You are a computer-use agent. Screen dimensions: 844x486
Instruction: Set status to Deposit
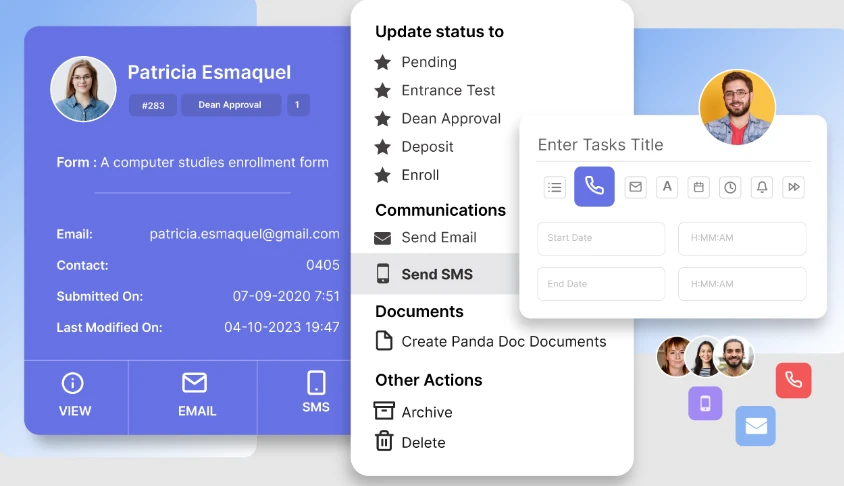pos(427,146)
